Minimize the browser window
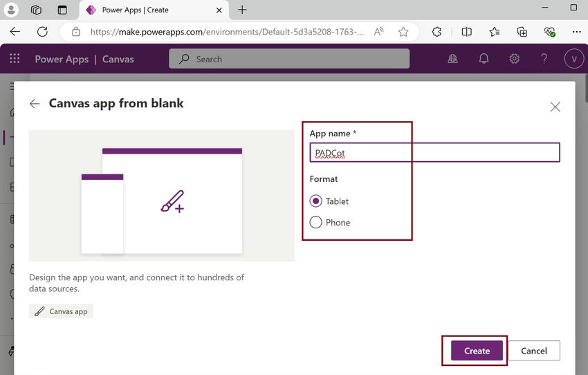The image size is (588, 375). coord(545,8)
